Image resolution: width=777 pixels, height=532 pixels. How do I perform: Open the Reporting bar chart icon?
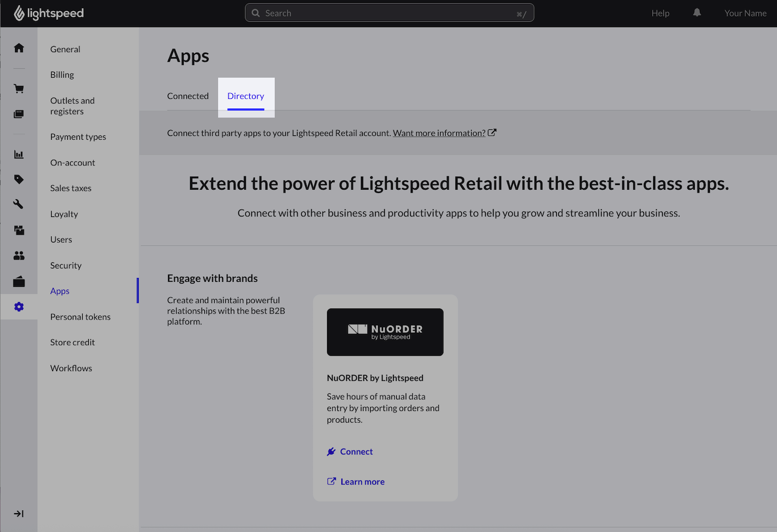(19, 154)
